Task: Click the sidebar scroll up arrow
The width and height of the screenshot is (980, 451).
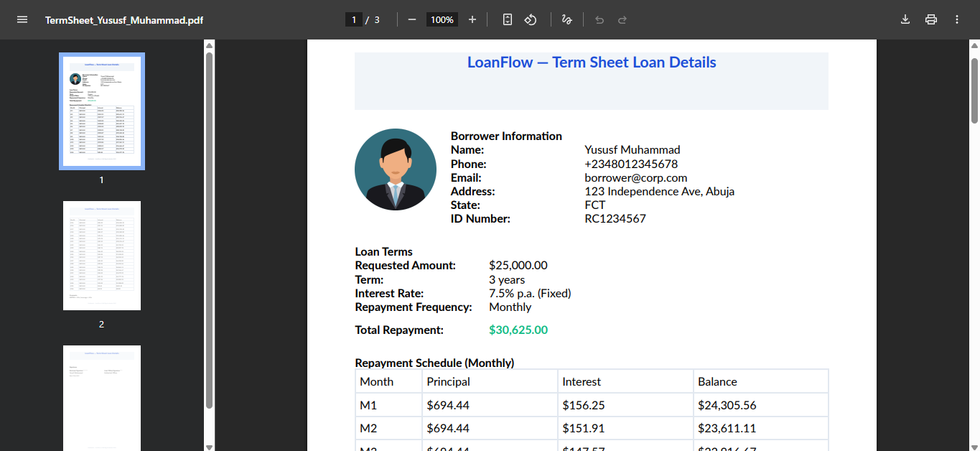Action: pos(209,45)
